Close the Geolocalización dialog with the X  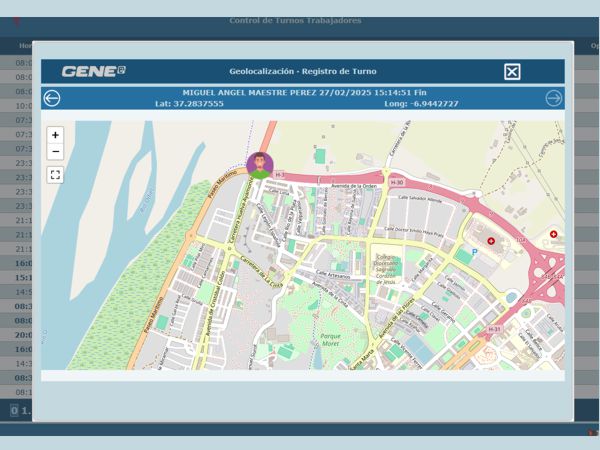511,71
